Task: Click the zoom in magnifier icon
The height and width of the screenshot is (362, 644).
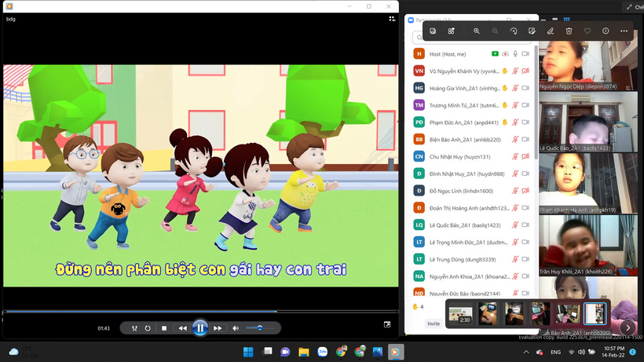Action: [477, 31]
